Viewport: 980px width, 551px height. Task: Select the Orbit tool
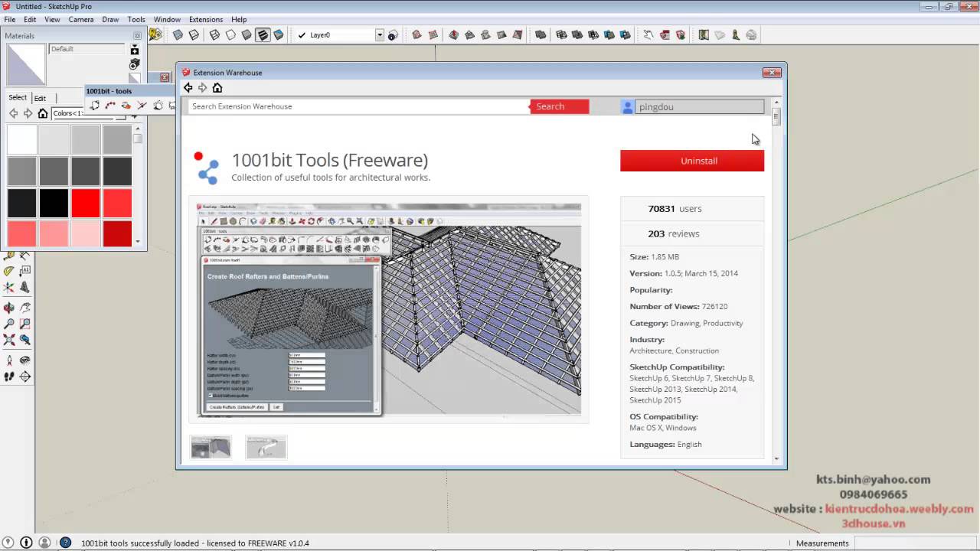click(8, 308)
